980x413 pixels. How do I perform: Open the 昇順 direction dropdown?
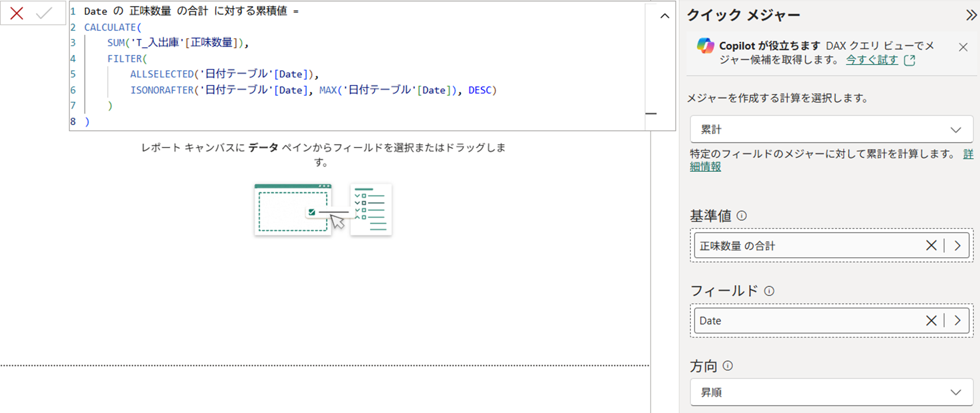point(831,392)
